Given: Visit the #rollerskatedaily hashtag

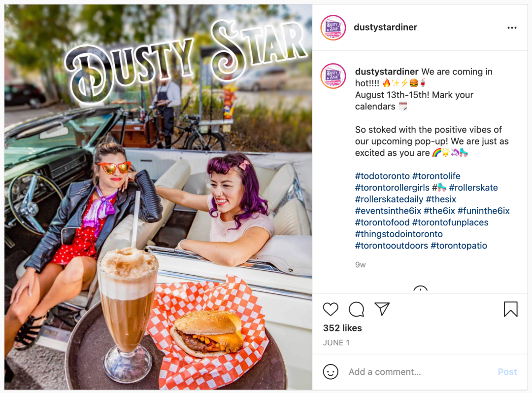Looking at the screenshot, I should click(x=389, y=199).
